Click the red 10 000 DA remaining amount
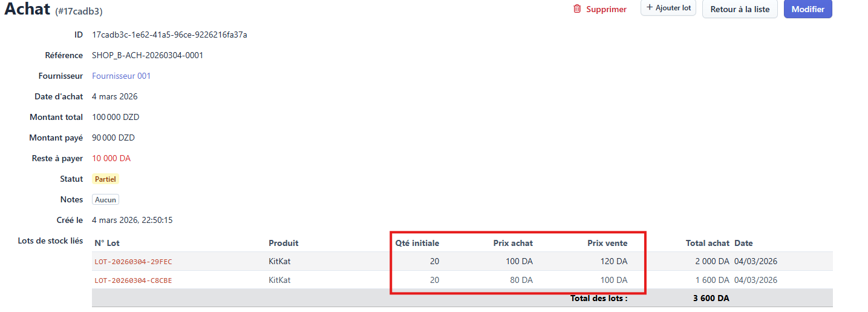 [111, 158]
